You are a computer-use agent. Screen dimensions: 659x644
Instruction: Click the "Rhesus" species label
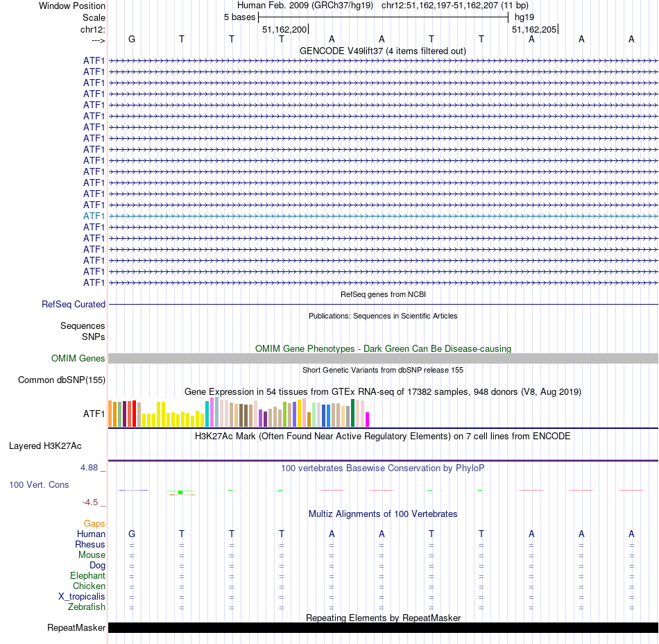(x=90, y=544)
